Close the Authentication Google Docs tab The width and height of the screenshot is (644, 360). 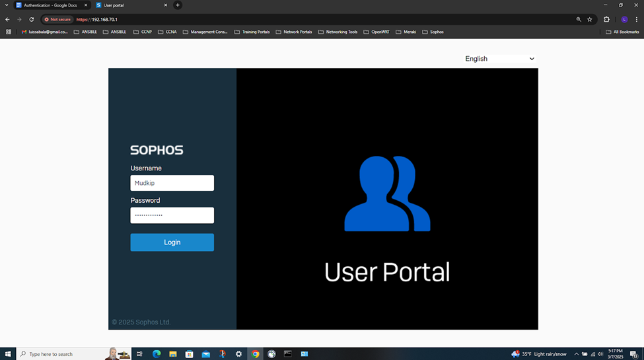coord(86,5)
